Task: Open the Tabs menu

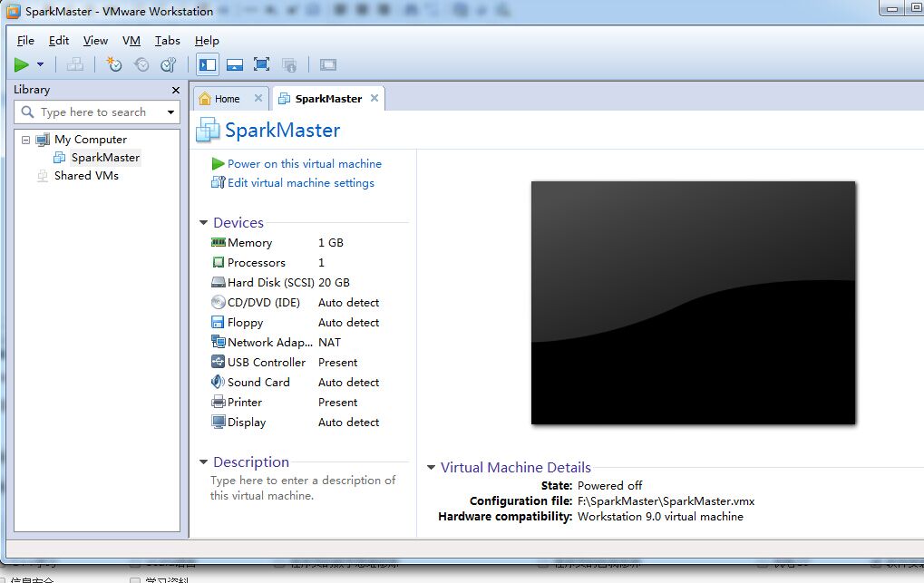Action: [x=168, y=40]
